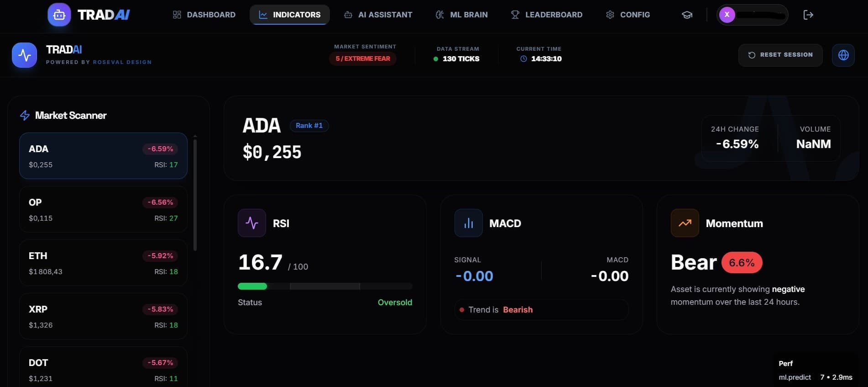Click the MACD bar chart icon
The image size is (868, 387).
[468, 223]
